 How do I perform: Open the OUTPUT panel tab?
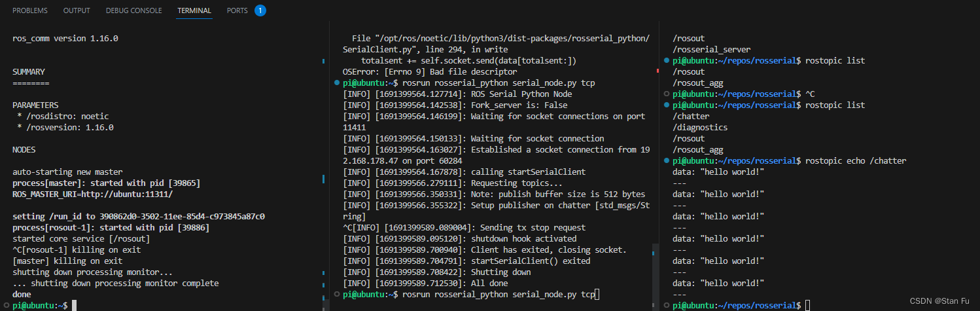coord(77,11)
